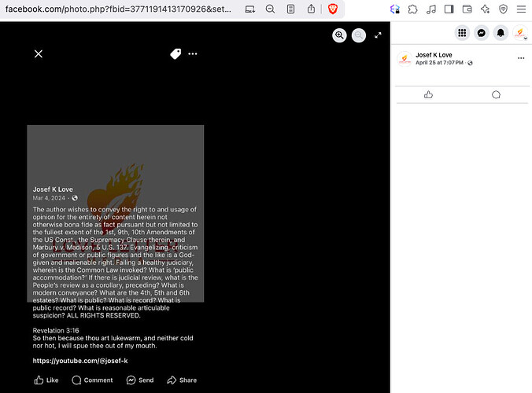
Task: Open post options menu in sidebar
Action: click(521, 58)
